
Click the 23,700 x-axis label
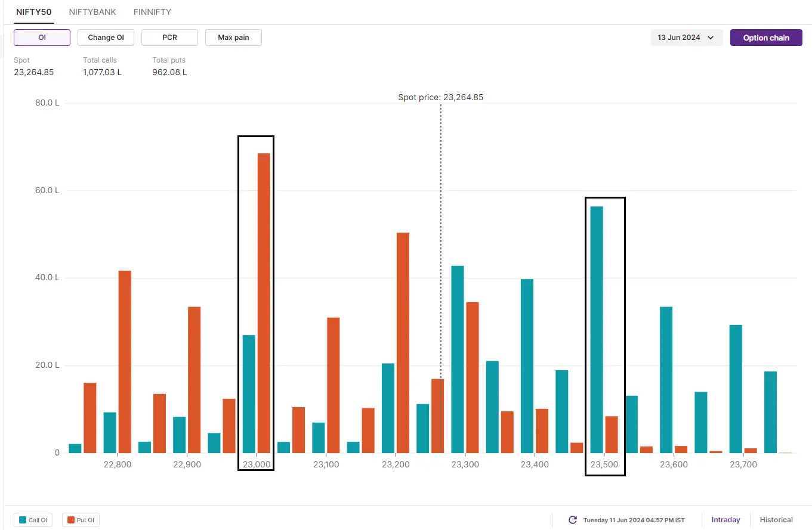tap(743, 464)
